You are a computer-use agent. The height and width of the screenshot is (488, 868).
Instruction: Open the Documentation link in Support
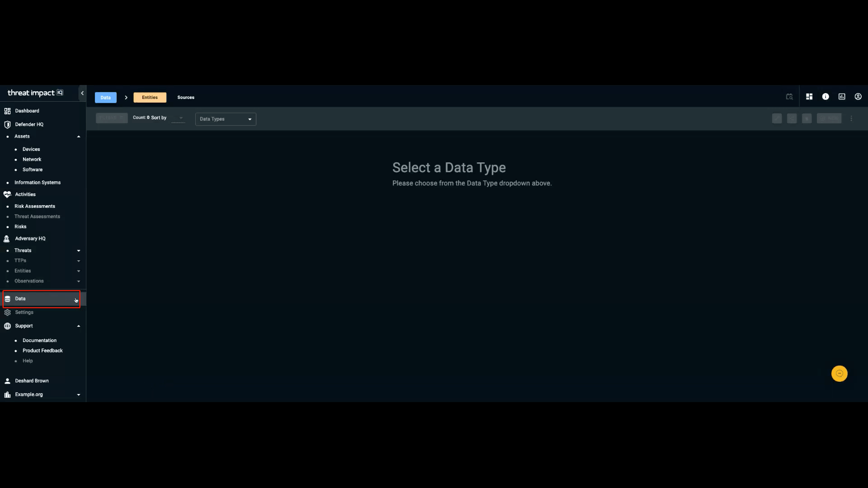[39, 341]
